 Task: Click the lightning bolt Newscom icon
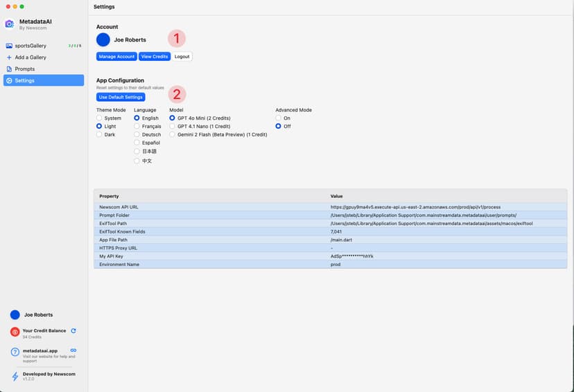coord(15,376)
